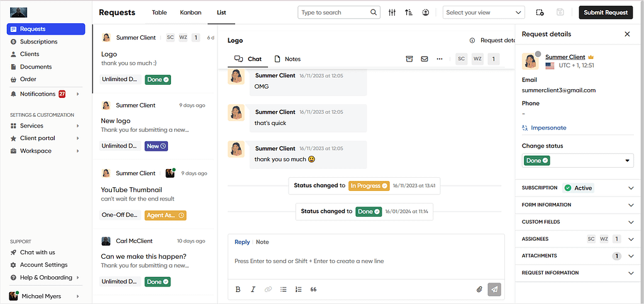Send the reply with paper plane button

494,289
